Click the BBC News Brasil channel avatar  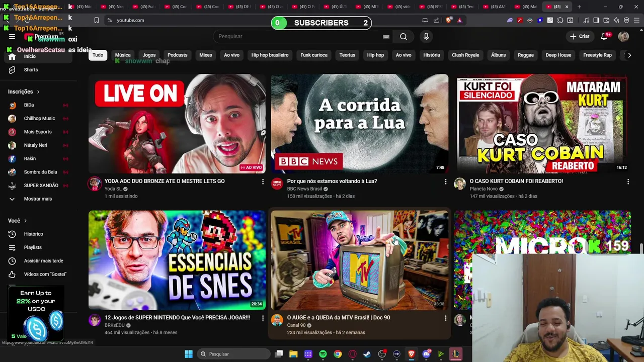(x=277, y=184)
